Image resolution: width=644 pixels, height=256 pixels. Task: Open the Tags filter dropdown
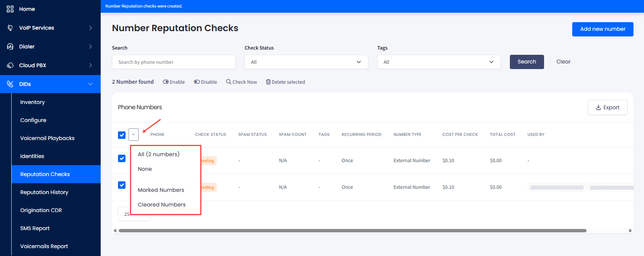pyautogui.click(x=439, y=62)
